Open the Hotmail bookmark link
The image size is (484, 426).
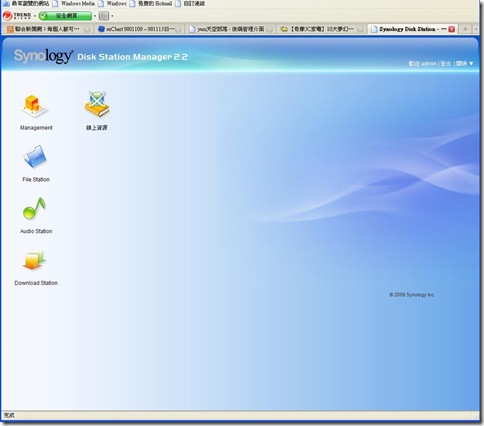pyautogui.click(x=151, y=4)
